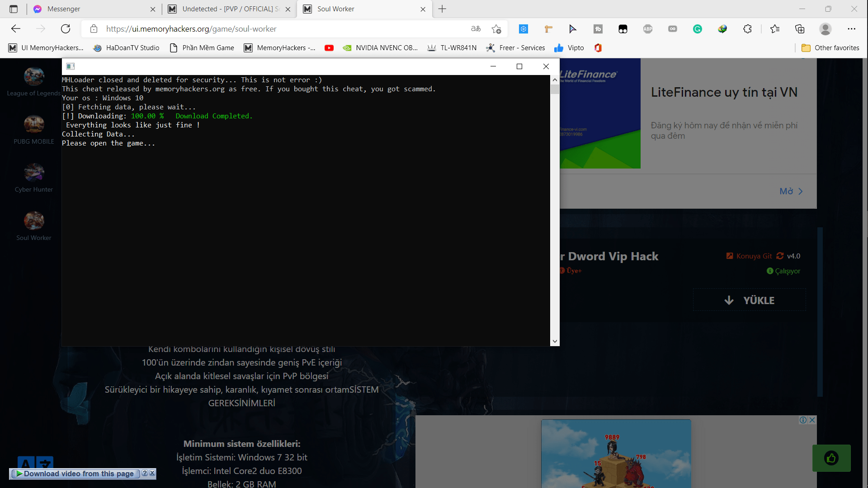Viewport: 868px width, 488px height.
Task: Select League of Legends in sidebar
Action: (x=34, y=82)
